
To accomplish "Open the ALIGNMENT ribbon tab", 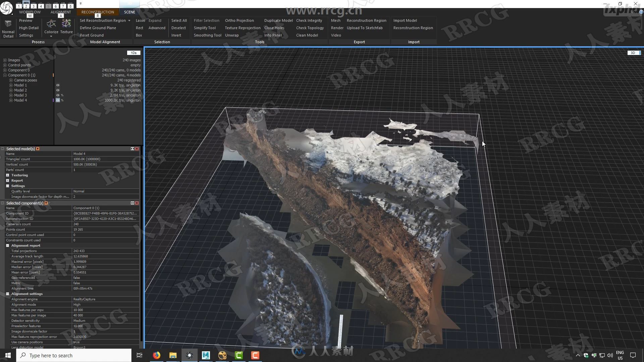I will (61, 12).
